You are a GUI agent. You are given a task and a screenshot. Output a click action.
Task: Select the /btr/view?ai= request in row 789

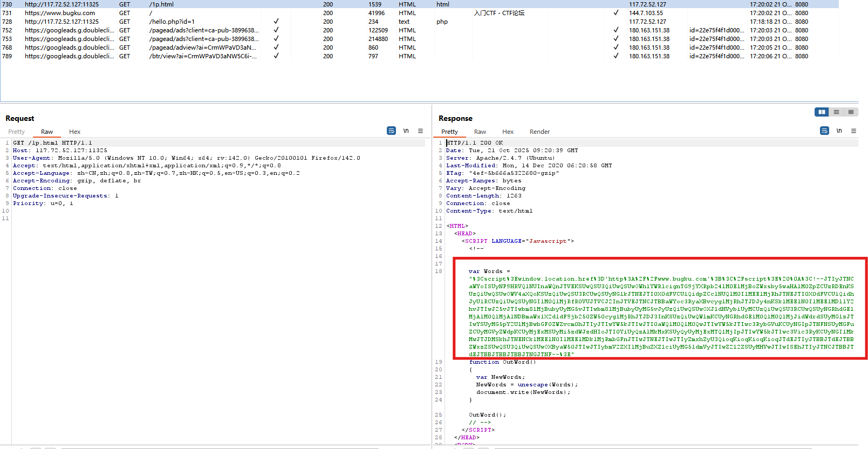coord(203,56)
